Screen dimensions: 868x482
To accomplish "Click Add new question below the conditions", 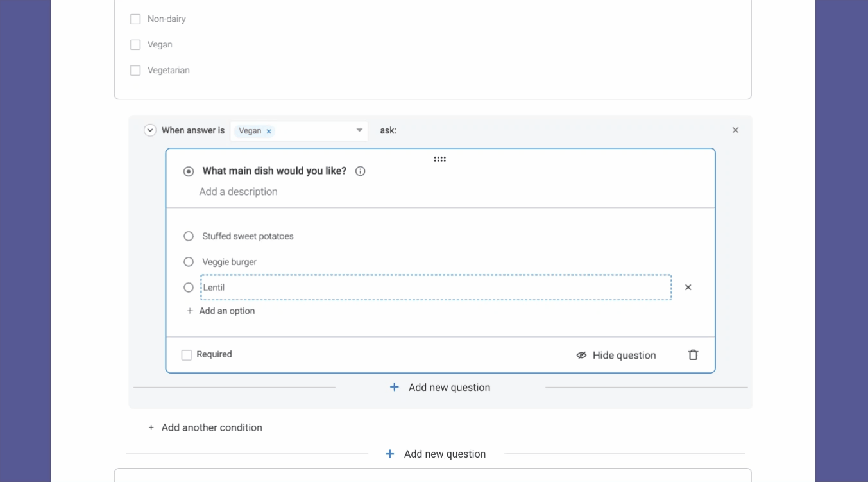I will (x=436, y=454).
